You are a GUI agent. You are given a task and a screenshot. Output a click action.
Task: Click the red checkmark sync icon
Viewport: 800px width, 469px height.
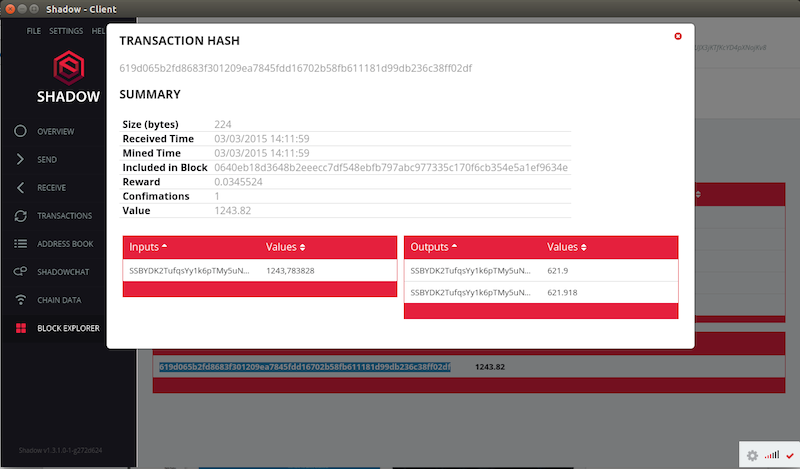point(790,455)
